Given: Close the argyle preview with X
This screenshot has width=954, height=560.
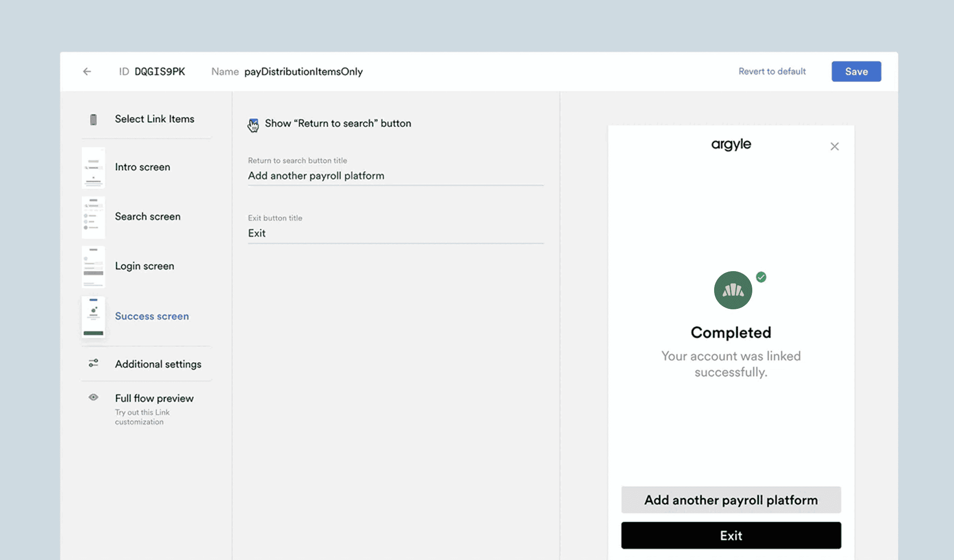Looking at the screenshot, I should coord(835,146).
